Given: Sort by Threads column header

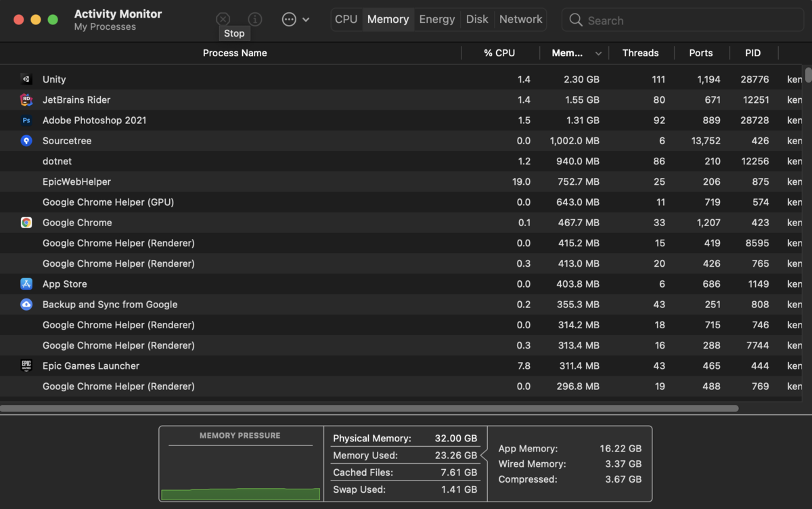Looking at the screenshot, I should tap(641, 53).
